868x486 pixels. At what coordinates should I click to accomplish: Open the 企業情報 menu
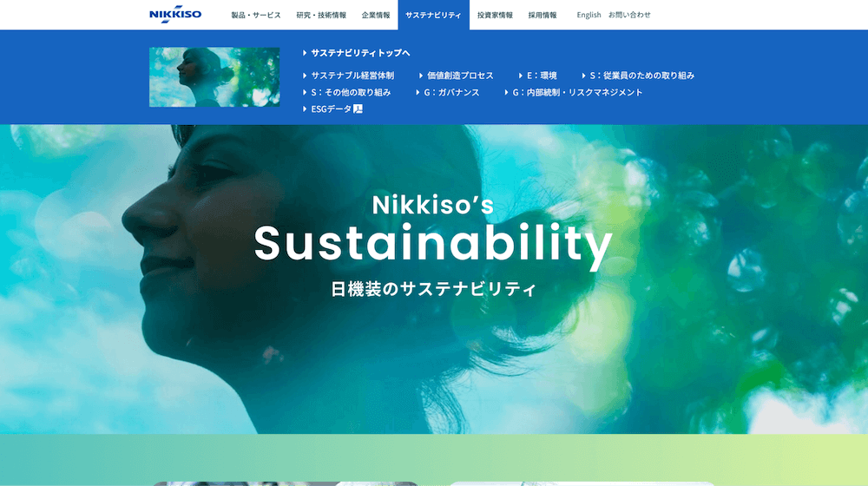pyautogui.click(x=376, y=15)
